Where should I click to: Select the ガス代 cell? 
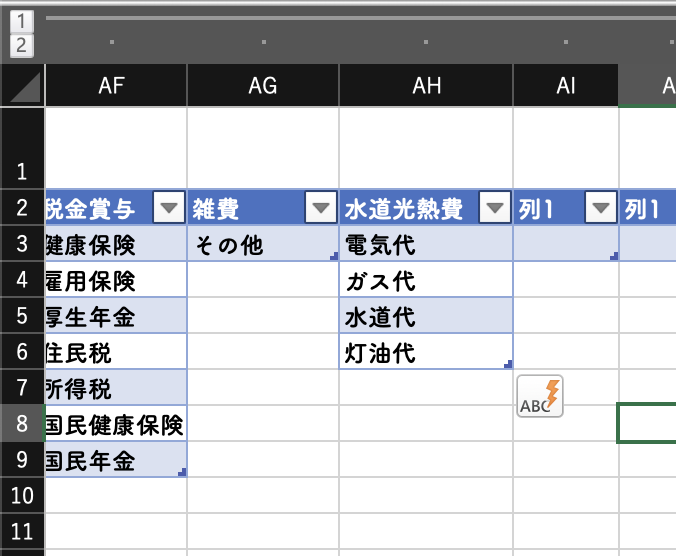pyautogui.click(x=426, y=280)
